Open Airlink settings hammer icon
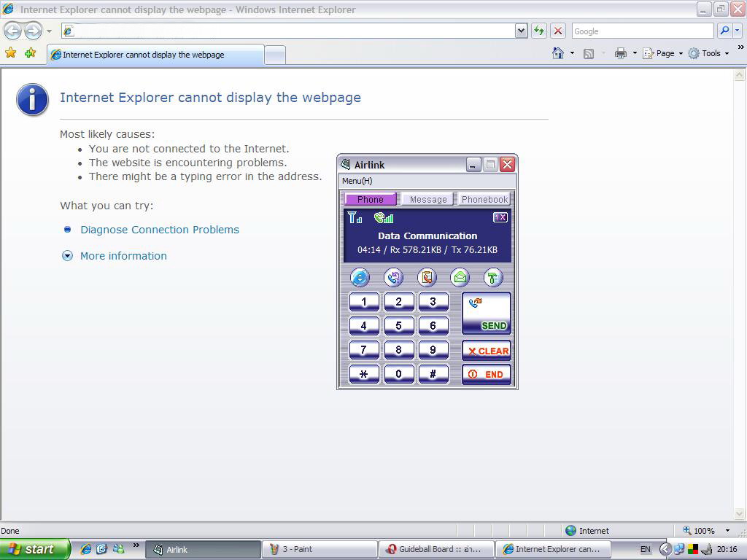Image resolution: width=747 pixels, height=560 pixels. pyautogui.click(x=493, y=277)
